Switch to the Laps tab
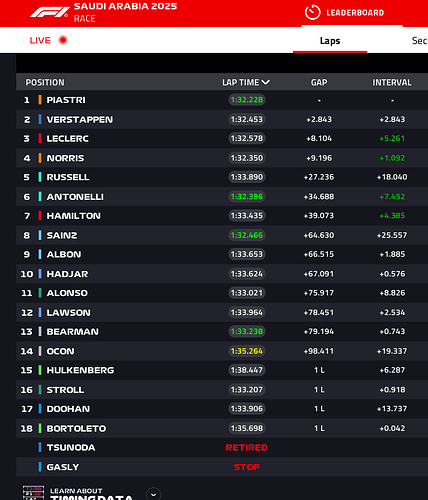 [x=330, y=41]
